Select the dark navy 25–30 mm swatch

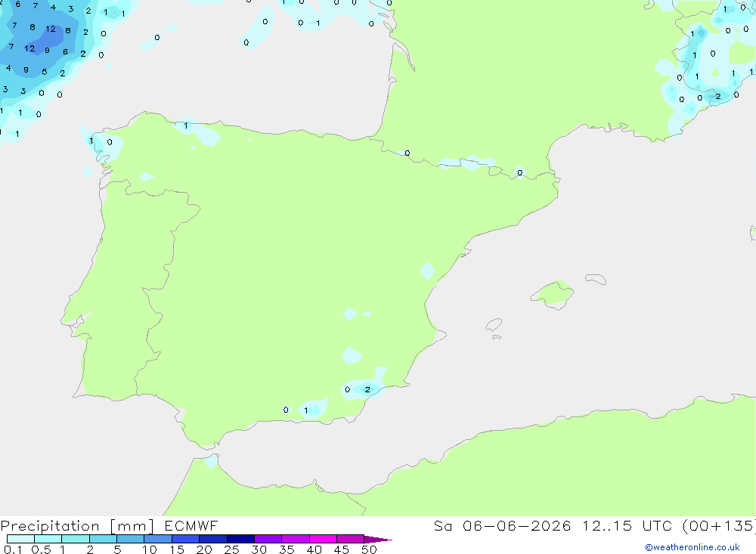240,539
